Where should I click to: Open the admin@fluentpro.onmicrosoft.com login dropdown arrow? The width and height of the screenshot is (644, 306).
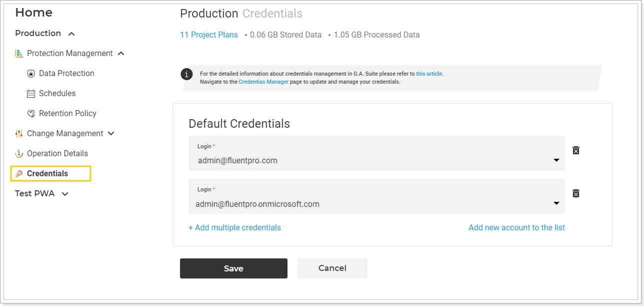tap(556, 203)
